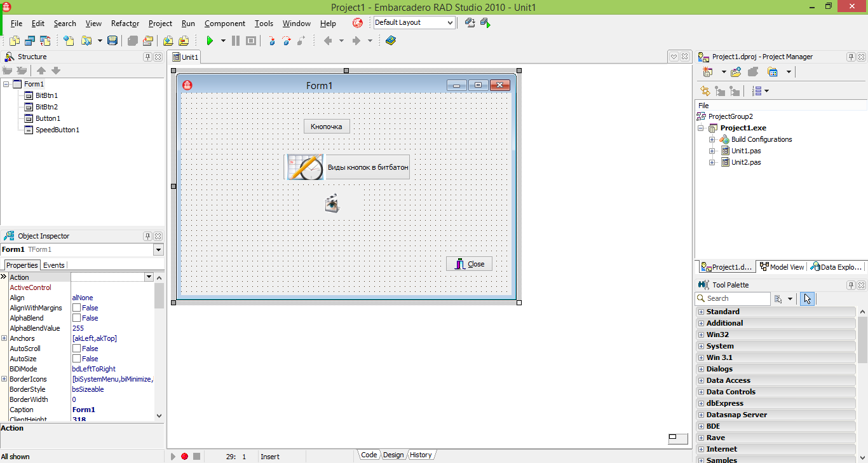Click the Project Manager Sync arrows icon
Screen dimensions: 868x463
[x=705, y=91]
